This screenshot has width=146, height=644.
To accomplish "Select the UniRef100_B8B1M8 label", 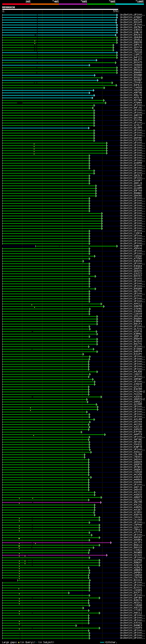I will coord(131,42).
